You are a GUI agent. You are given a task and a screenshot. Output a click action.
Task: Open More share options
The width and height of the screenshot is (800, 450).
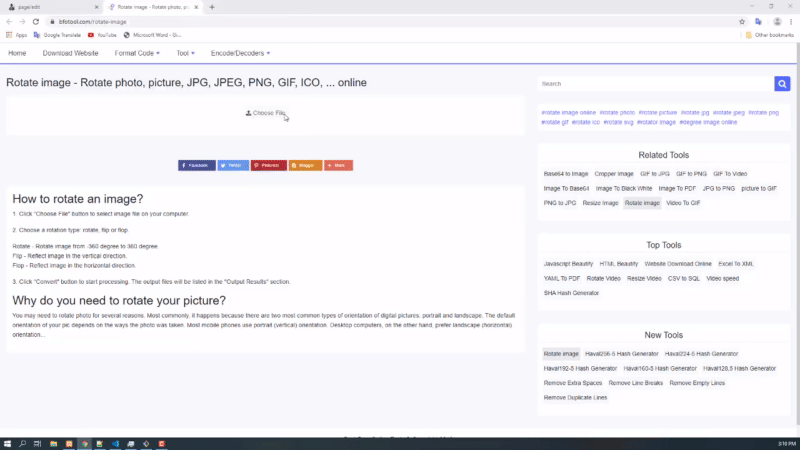pos(338,165)
